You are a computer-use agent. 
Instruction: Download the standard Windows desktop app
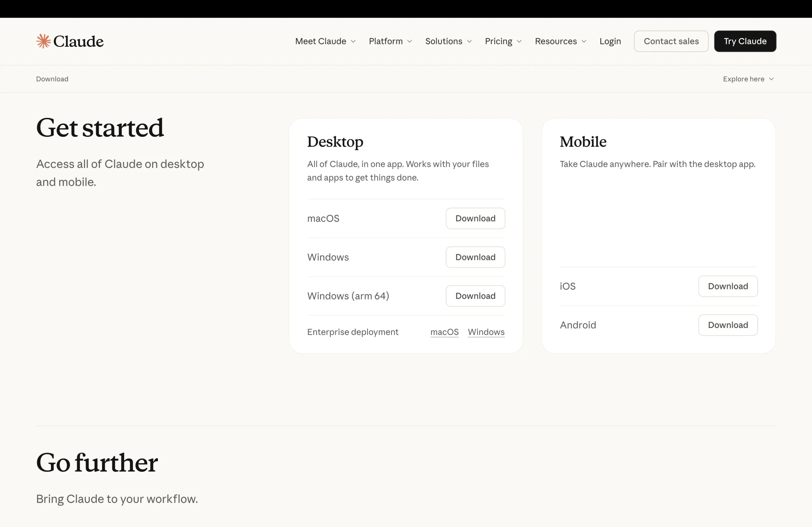475,257
